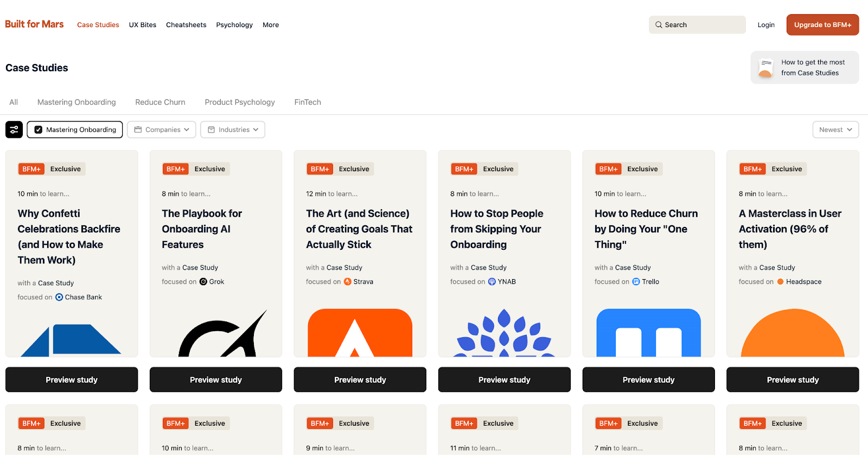Image resolution: width=868 pixels, height=455 pixels.
Task: Open the Newest sort dropdown
Action: (835, 130)
